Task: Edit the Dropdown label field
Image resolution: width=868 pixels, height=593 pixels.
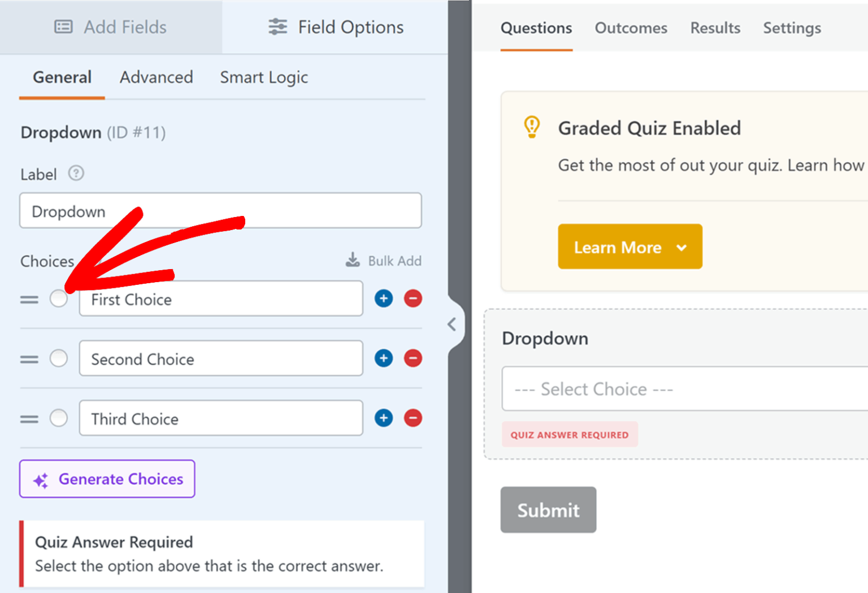Action: [x=220, y=210]
